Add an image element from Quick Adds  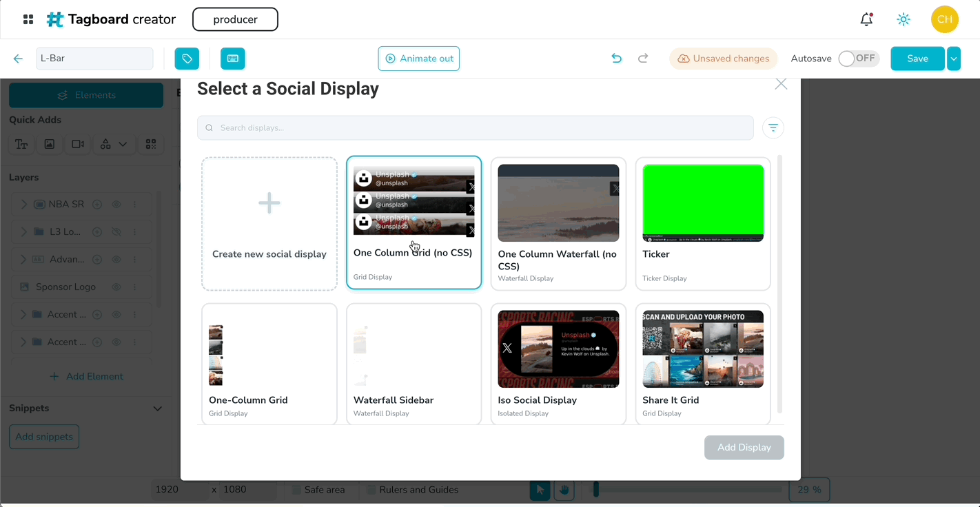tap(50, 144)
